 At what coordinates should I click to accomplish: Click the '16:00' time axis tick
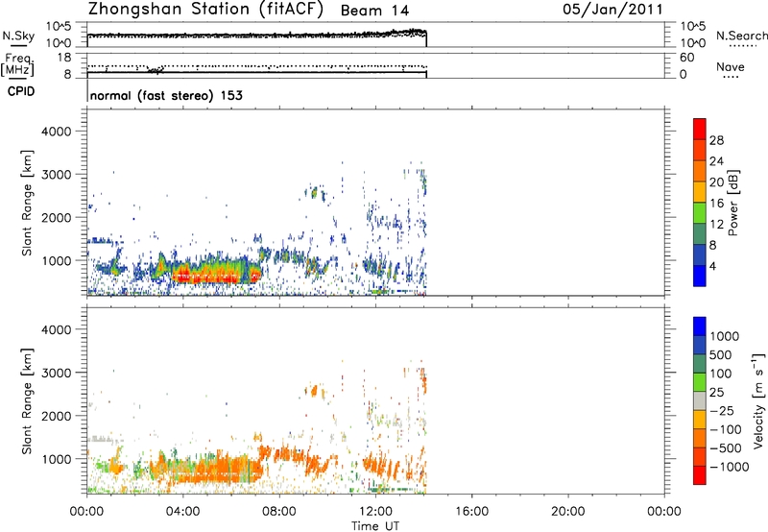point(471,512)
